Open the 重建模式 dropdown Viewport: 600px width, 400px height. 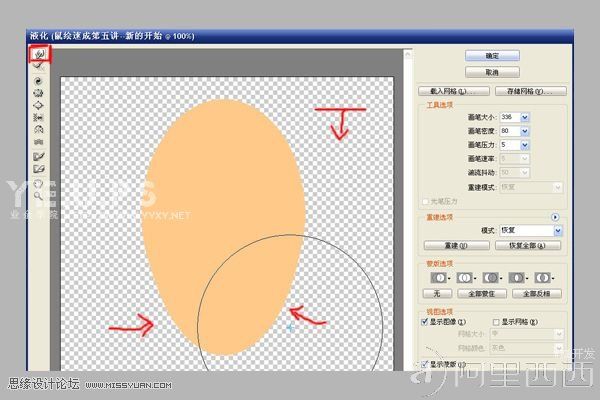531,187
